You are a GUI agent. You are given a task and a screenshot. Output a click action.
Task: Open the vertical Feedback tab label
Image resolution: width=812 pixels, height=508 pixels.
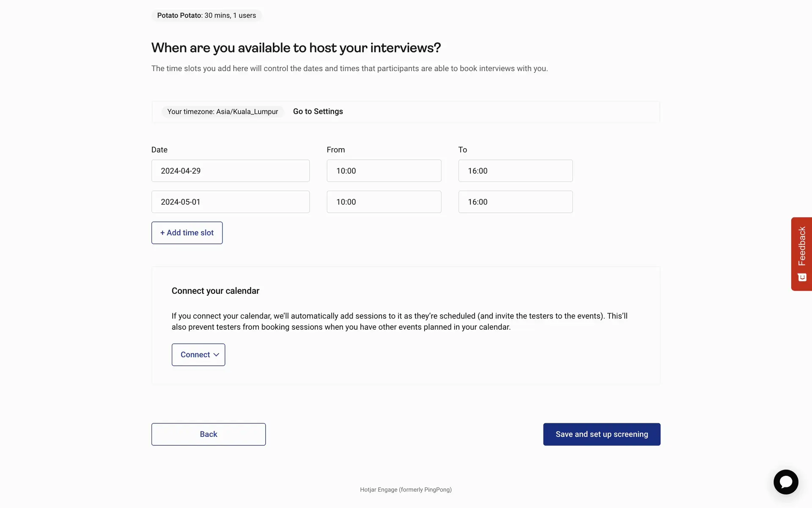(802, 246)
